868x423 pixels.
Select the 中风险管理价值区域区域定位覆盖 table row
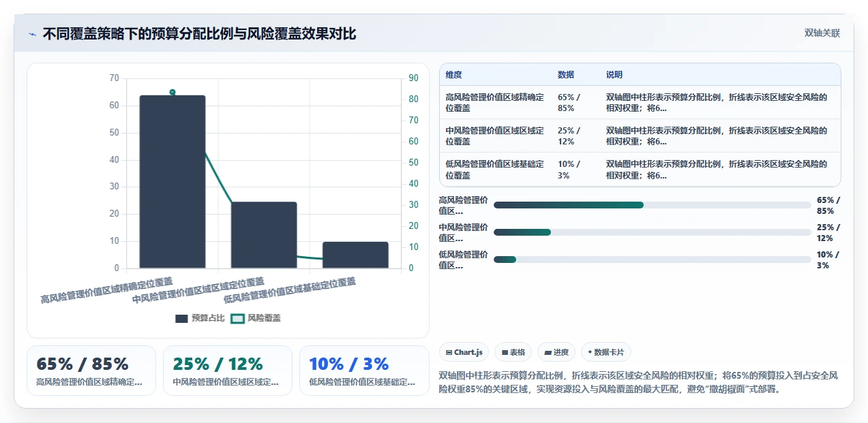[x=640, y=136]
